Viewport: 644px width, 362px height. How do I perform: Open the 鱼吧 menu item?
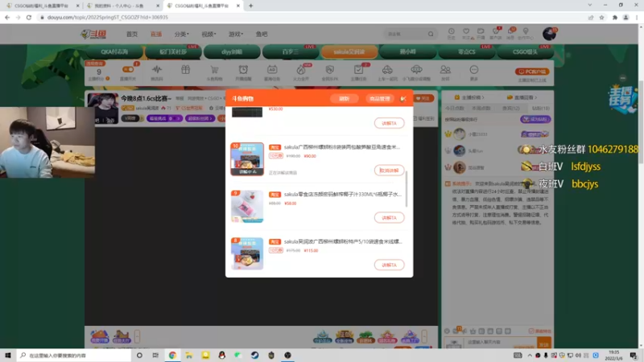(262, 34)
